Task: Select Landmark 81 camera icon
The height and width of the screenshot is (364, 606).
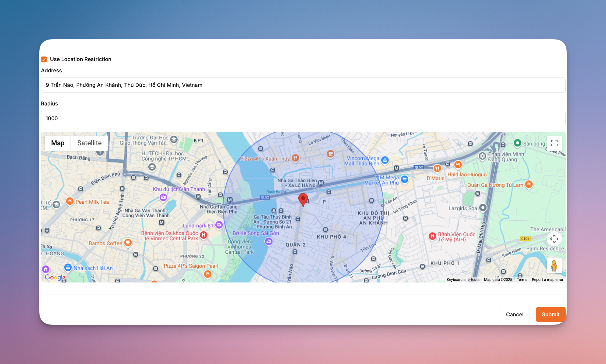Action: [219, 225]
